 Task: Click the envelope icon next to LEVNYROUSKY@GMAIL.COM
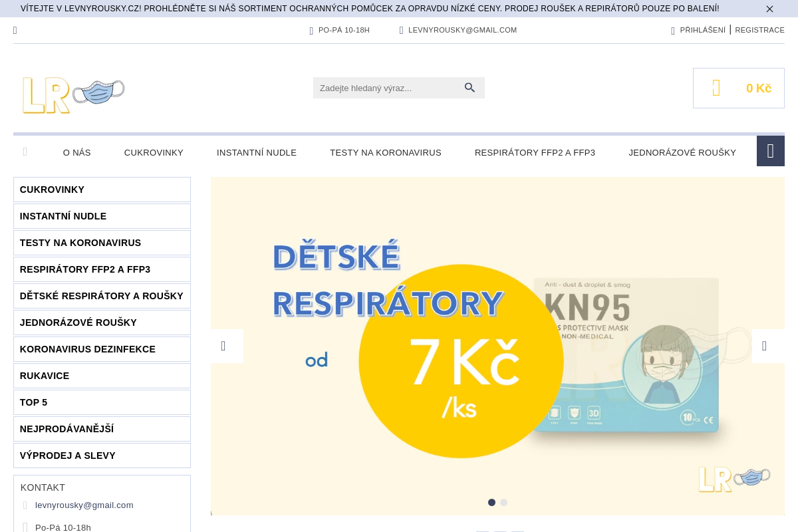(x=401, y=30)
